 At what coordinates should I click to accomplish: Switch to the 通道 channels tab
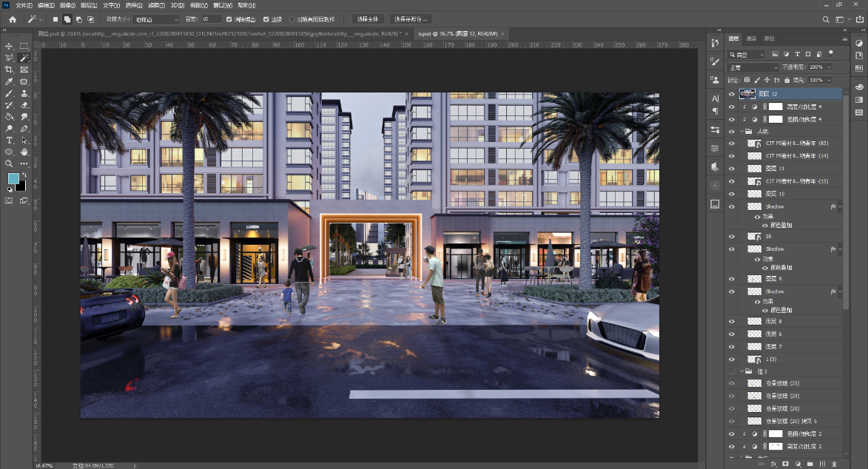(751, 38)
